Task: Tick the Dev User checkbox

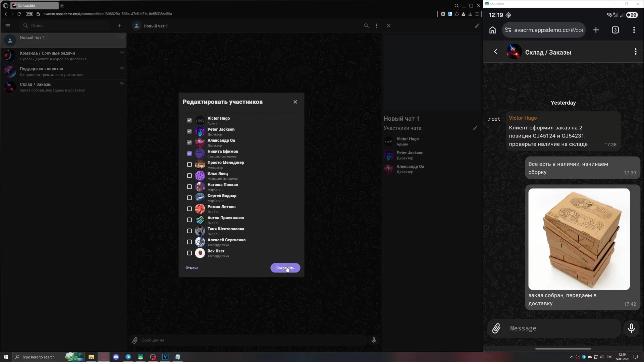Action: click(x=189, y=253)
